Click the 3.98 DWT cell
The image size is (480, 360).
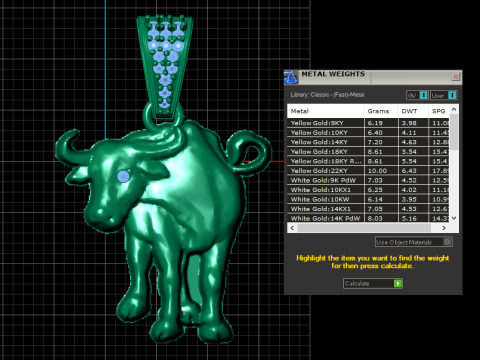click(413, 123)
